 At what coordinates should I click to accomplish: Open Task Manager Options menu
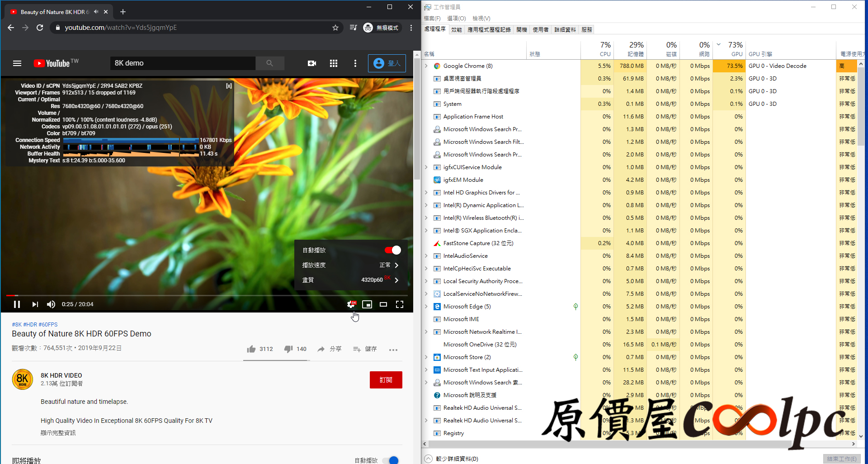coord(457,19)
